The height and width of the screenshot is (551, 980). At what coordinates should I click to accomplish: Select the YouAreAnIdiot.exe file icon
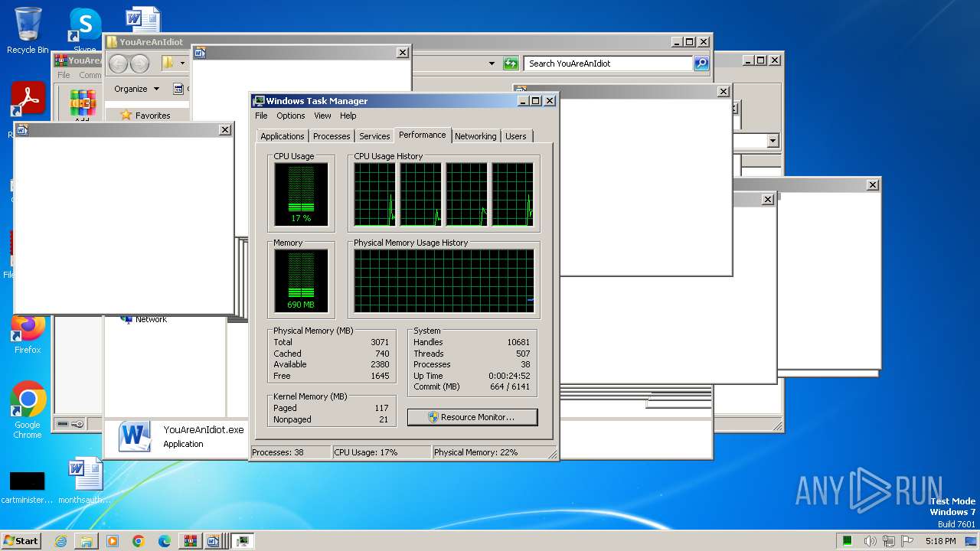(x=135, y=436)
